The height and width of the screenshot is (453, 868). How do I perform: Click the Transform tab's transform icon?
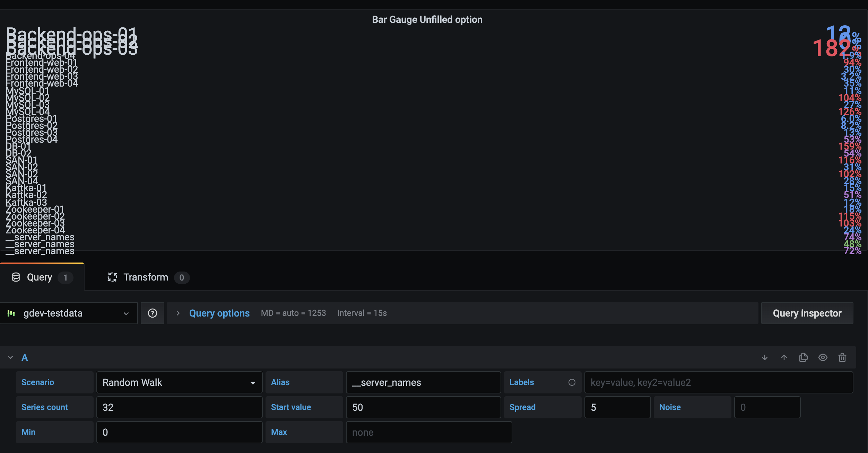tap(112, 277)
